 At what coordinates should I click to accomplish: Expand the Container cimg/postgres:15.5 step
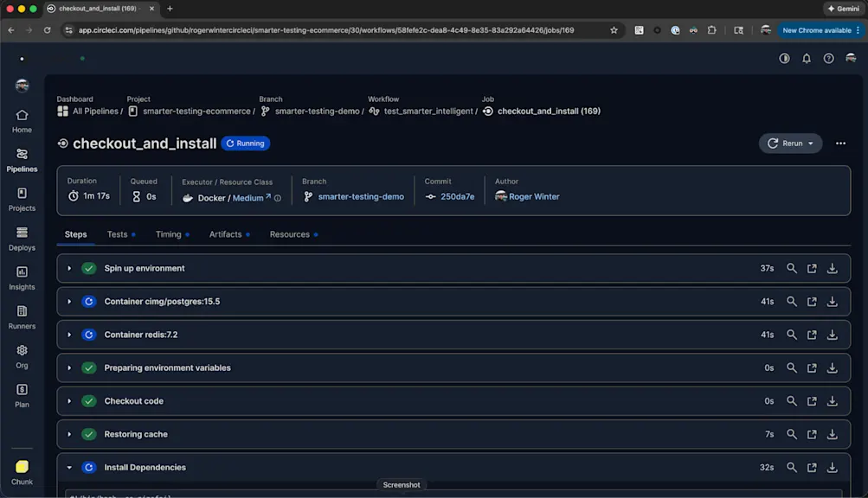tap(69, 302)
